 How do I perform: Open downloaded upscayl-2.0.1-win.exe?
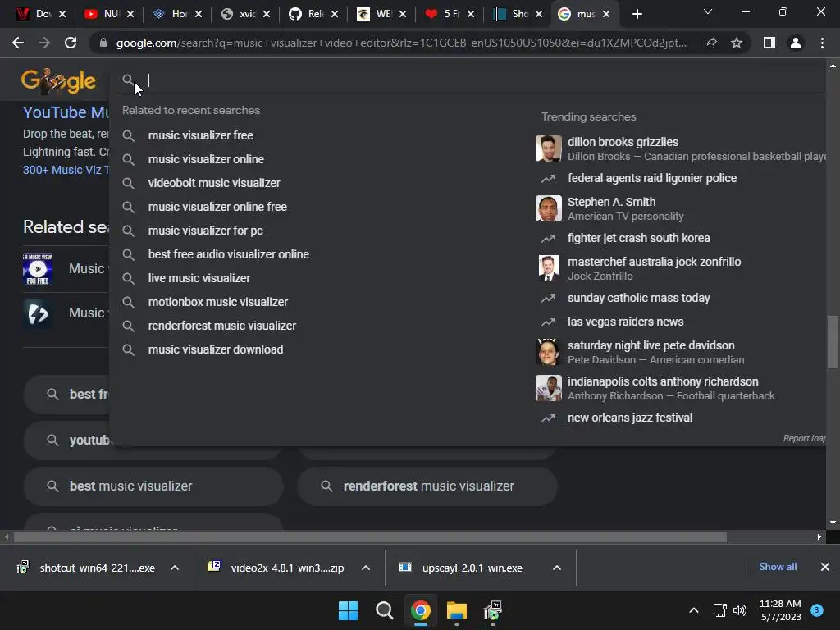tap(472, 568)
